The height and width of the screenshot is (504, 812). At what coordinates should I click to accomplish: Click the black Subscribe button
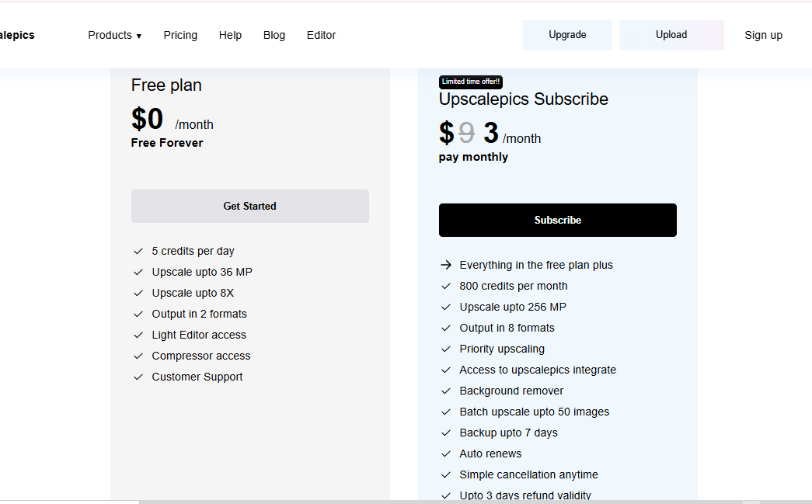point(558,220)
